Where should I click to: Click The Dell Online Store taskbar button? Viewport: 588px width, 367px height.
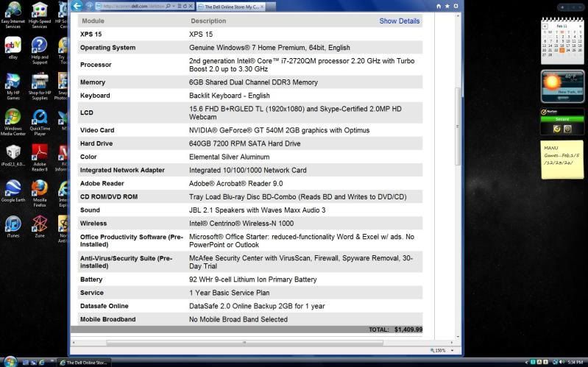point(84,362)
